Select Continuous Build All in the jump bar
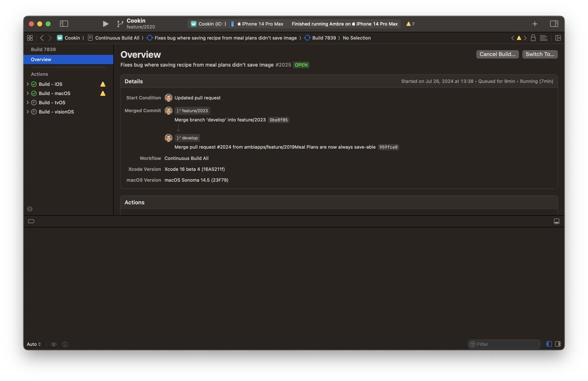This screenshot has width=588, height=381. point(113,38)
